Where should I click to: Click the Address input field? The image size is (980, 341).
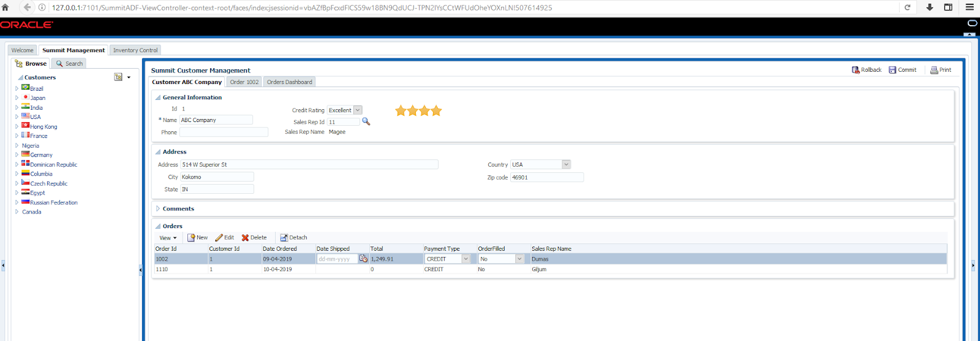pos(309,164)
